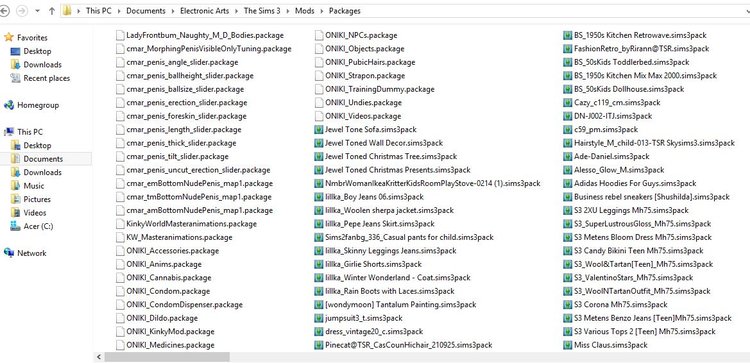Select Alesso_Glow_M.sims3pack file name
The height and width of the screenshot is (363, 750).
coord(619,170)
